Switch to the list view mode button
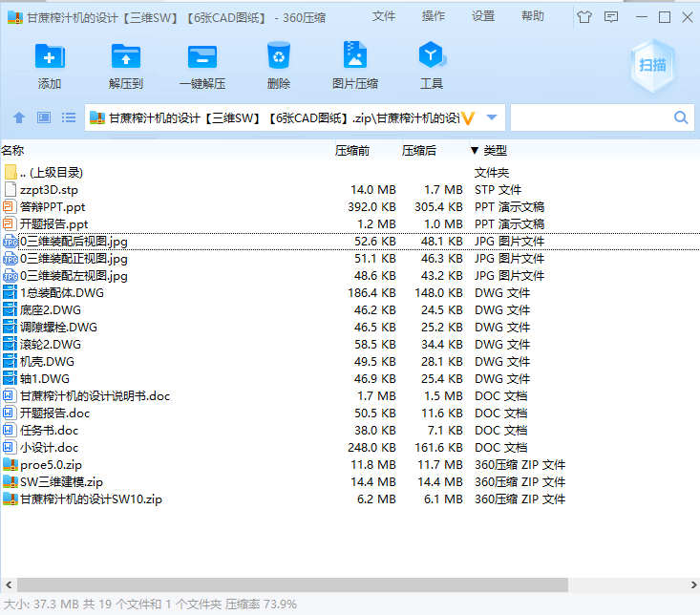The image size is (700, 615). [69, 117]
